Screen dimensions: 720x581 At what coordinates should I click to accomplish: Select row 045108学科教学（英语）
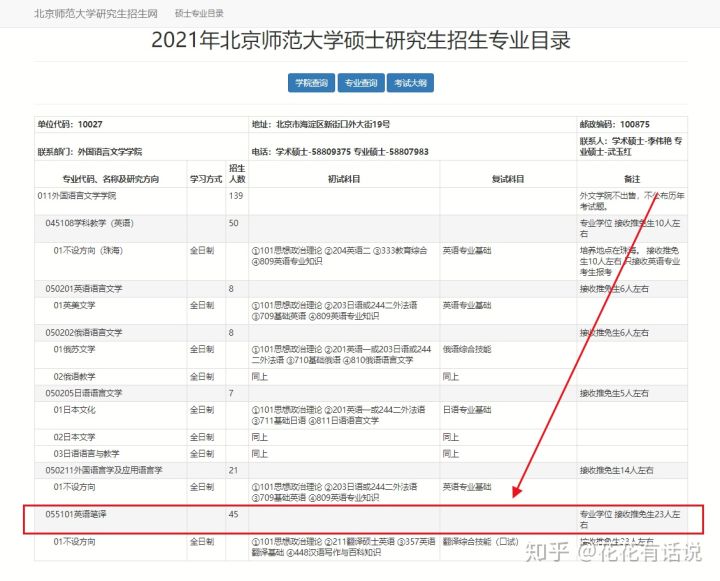click(361, 229)
